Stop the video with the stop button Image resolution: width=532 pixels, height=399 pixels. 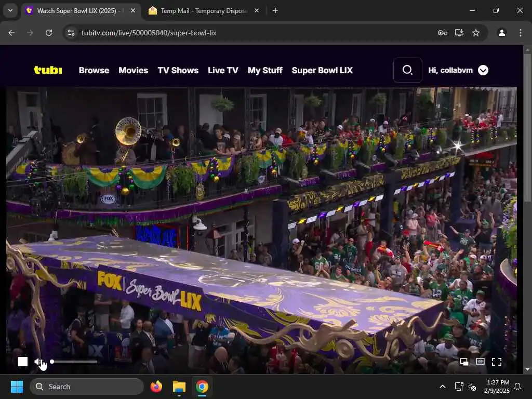point(23,362)
